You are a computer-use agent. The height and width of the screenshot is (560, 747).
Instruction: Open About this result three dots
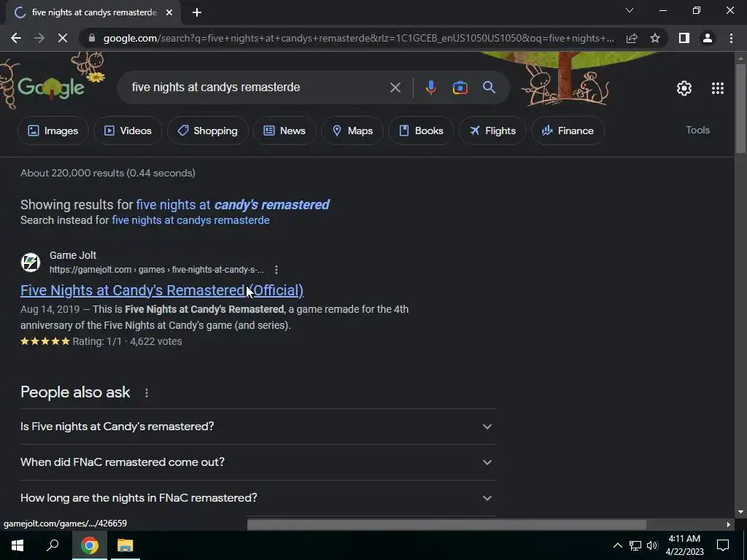click(276, 270)
